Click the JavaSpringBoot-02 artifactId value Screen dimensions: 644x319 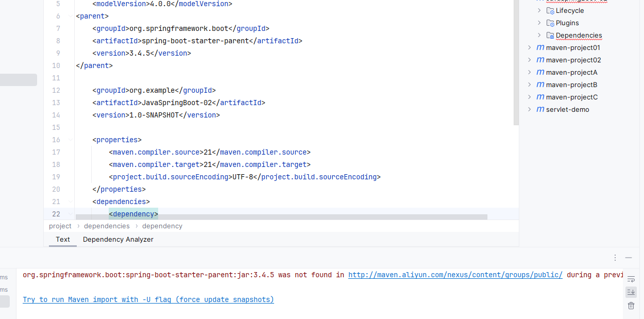click(177, 103)
